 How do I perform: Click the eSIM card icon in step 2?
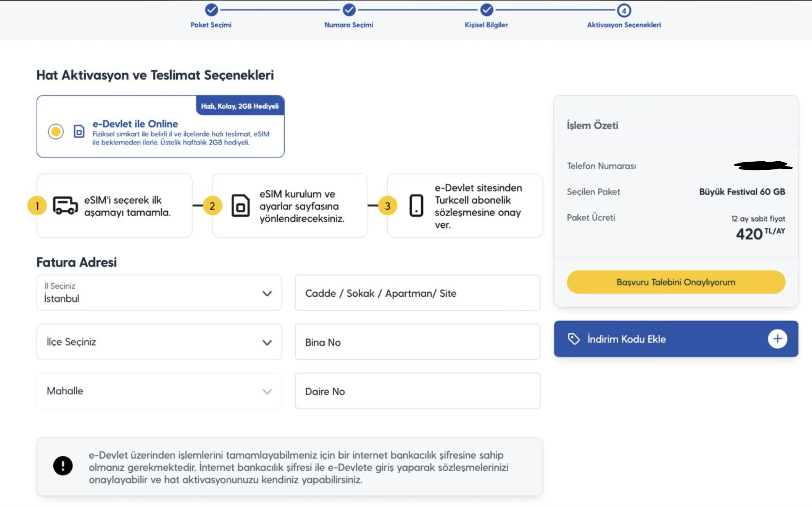click(x=240, y=205)
